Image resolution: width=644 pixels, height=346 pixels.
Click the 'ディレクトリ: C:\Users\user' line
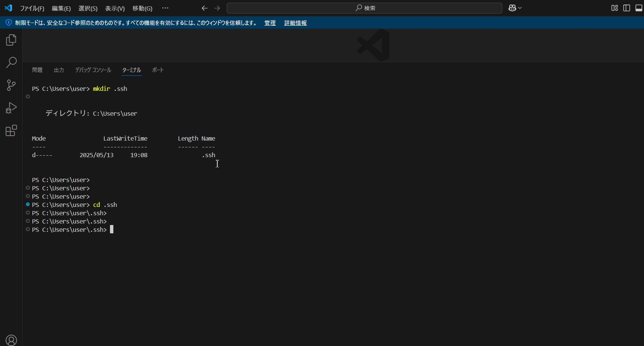pos(92,113)
